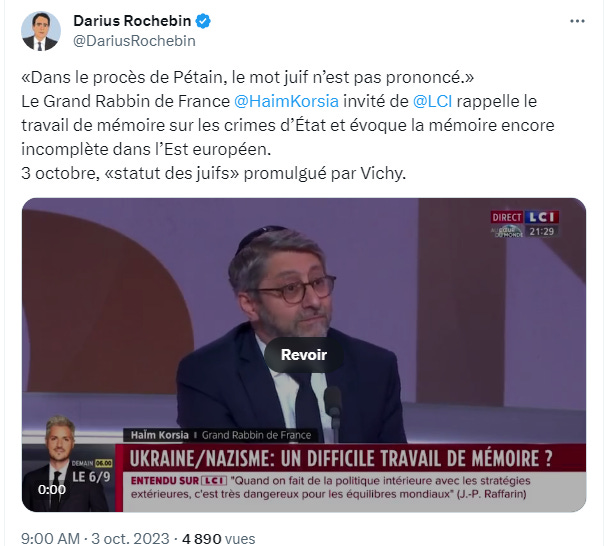
Task: Open the three-dot more options menu
Action: tap(577, 21)
